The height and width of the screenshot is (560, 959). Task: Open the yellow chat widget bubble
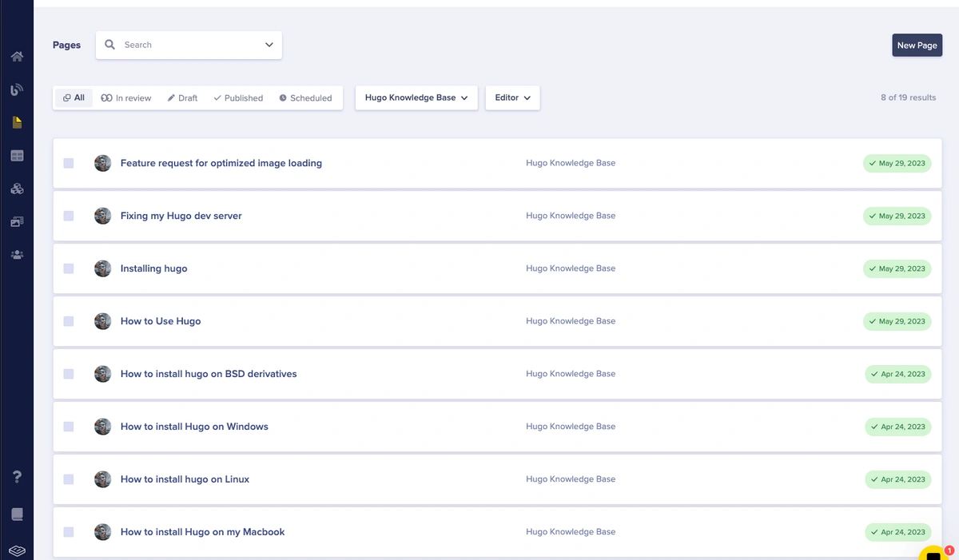click(933, 553)
